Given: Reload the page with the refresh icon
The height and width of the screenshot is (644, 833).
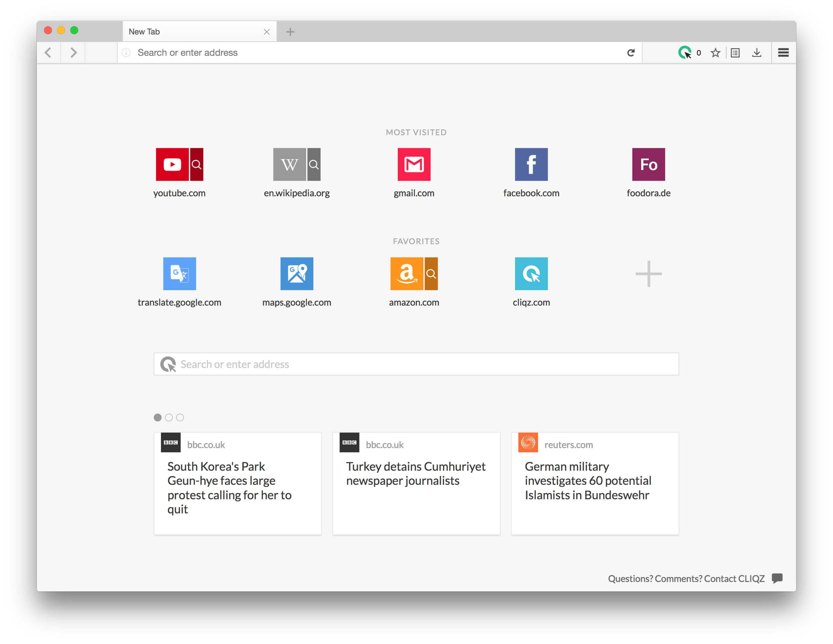Looking at the screenshot, I should [x=631, y=53].
